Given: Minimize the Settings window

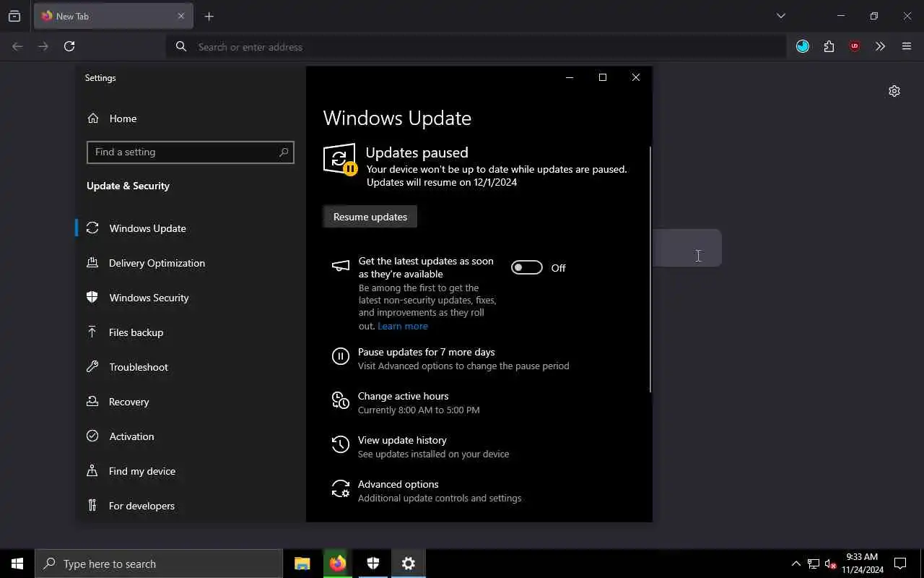Looking at the screenshot, I should click(570, 77).
